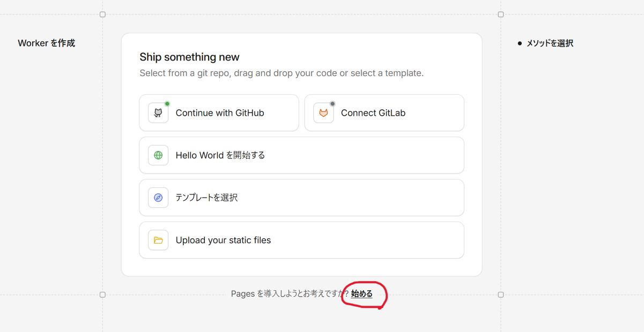The width and height of the screenshot is (644, 332).
Task: Open テンプレートを選択
Action: pyautogui.click(x=301, y=197)
